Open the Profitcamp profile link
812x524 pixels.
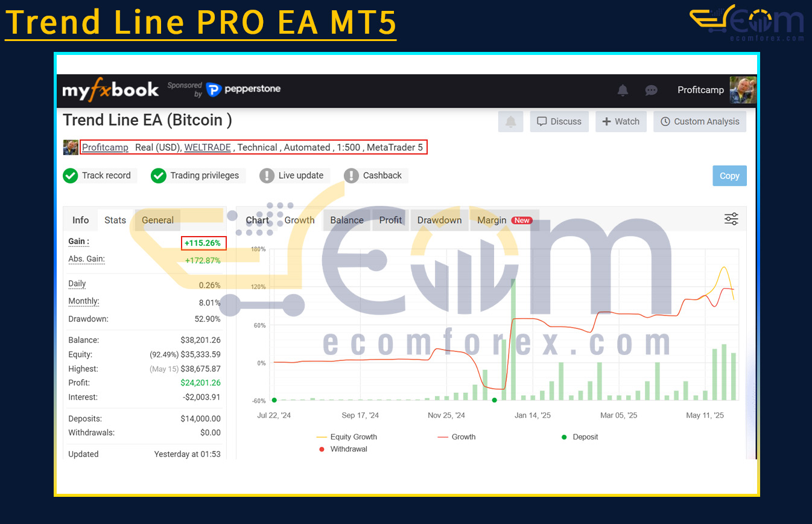105,147
